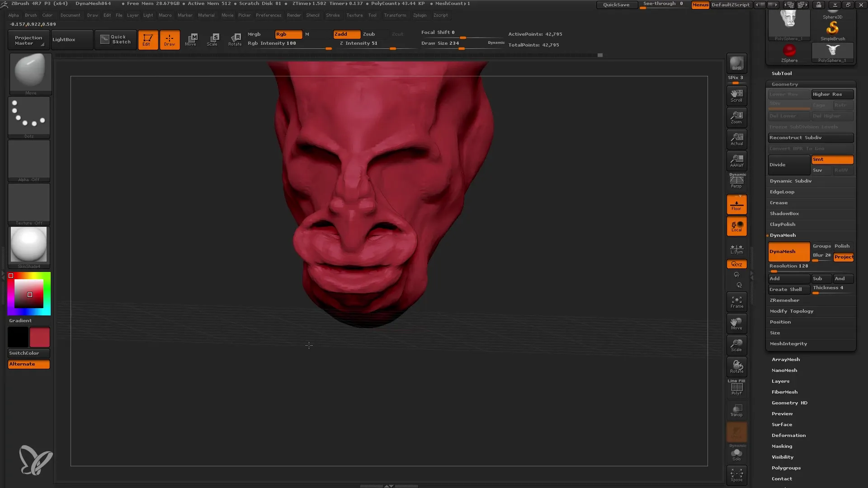Toggle Dynamic Subdiv mode

(791, 181)
